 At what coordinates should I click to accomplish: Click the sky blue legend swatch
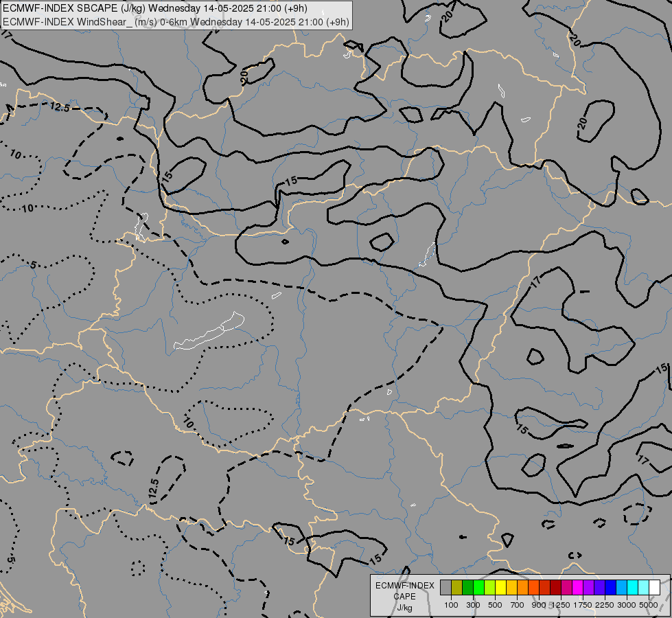tap(621, 587)
